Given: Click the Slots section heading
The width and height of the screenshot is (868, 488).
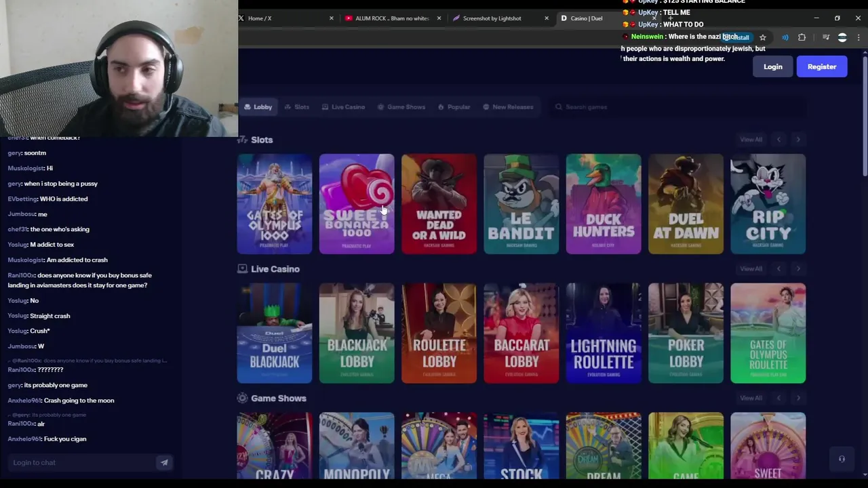Looking at the screenshot, I should pos(262,140).
